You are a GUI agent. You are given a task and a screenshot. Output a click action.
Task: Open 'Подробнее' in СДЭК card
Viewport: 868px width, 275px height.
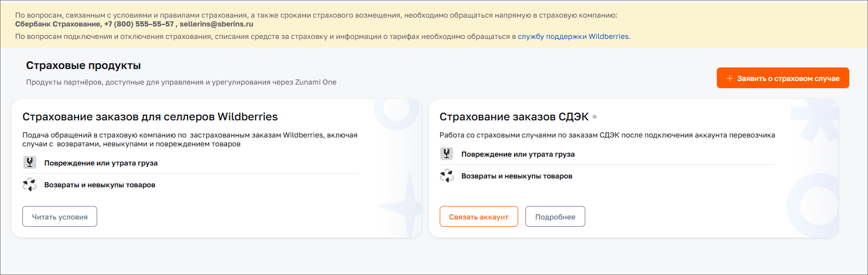click(x=555, y=216)
